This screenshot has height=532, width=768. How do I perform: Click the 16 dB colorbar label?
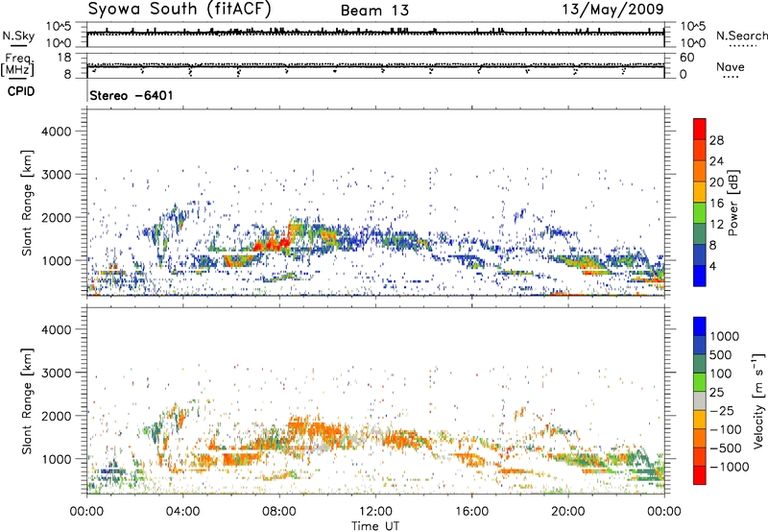pos(716,204)
